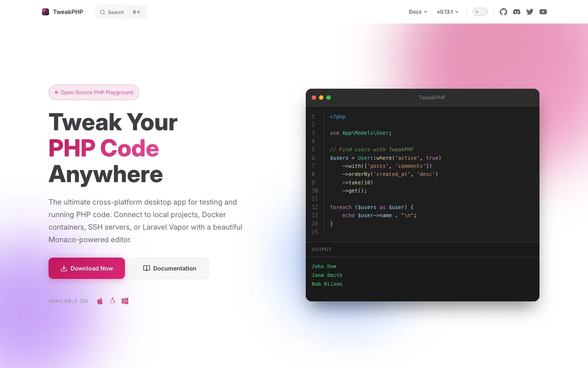Viewport: 588px width, 368px height.
Task: Click the 'AVAILABLE ON' label
Action: pos(68,301)
